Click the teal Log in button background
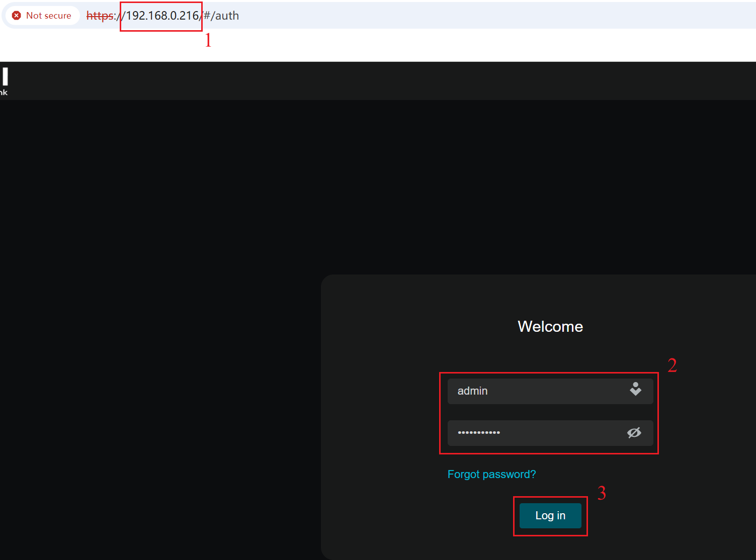The width and height of the screenshot is (756, 560). (550, 515)
